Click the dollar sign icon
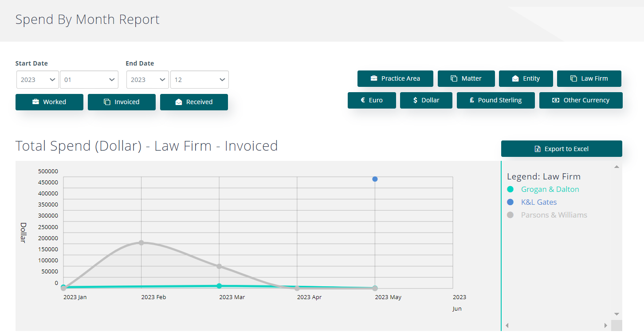644x335 pixels. (415, 100)
